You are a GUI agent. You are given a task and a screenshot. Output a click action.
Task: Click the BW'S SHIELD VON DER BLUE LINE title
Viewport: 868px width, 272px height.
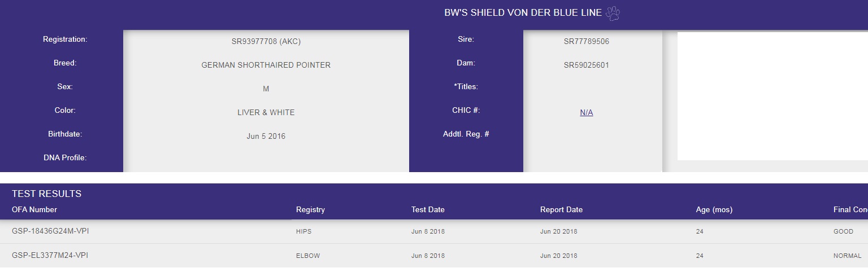click(523, 13)
